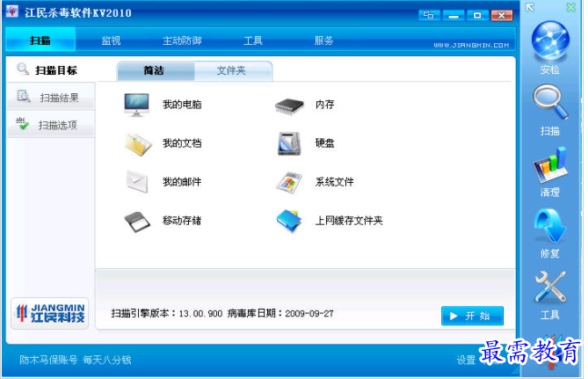
Task: Click the hard disk icon
Action: click(x=289, y=143)
